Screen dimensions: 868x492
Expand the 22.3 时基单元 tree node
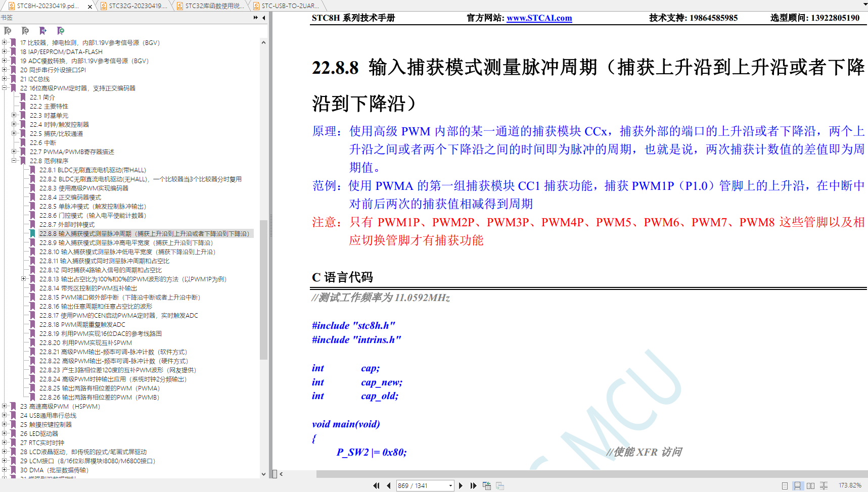14,115
